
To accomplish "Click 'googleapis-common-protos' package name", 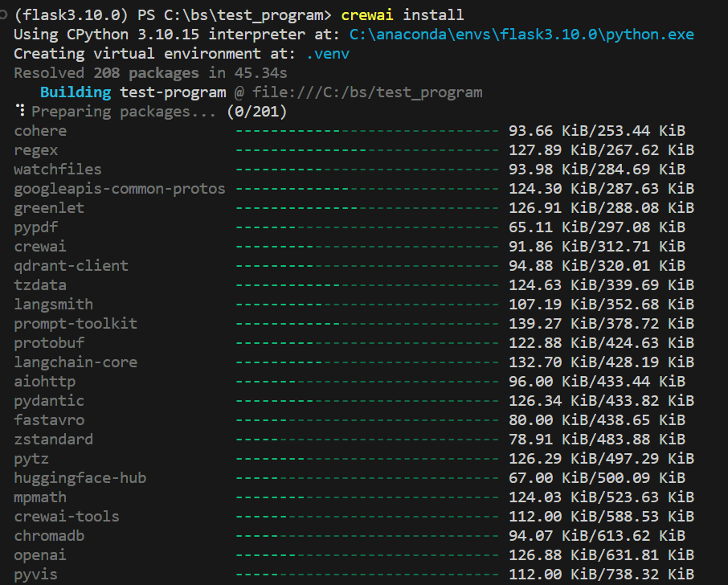I will pos(119,189).
